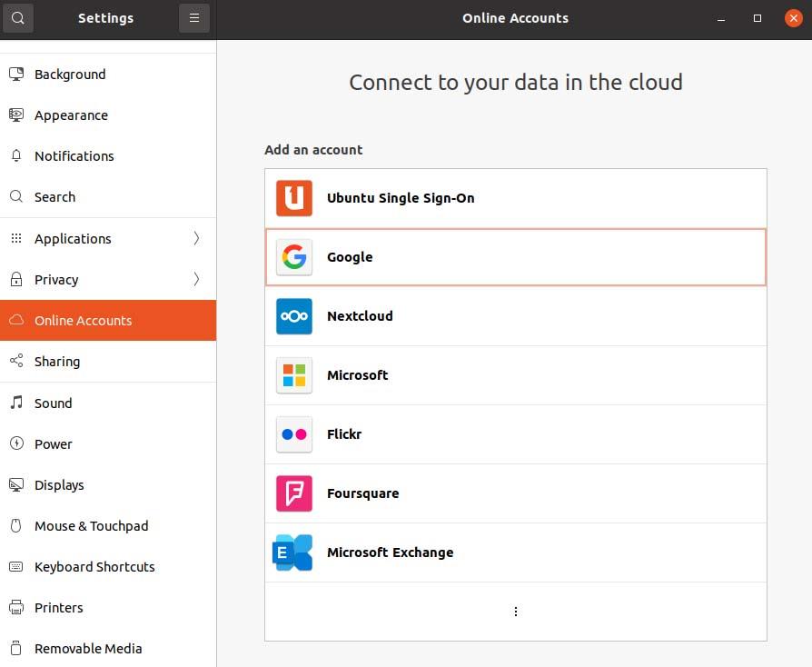Add an Ubuntu Single Sign-On account
The image size is (812, 667).
516,198
